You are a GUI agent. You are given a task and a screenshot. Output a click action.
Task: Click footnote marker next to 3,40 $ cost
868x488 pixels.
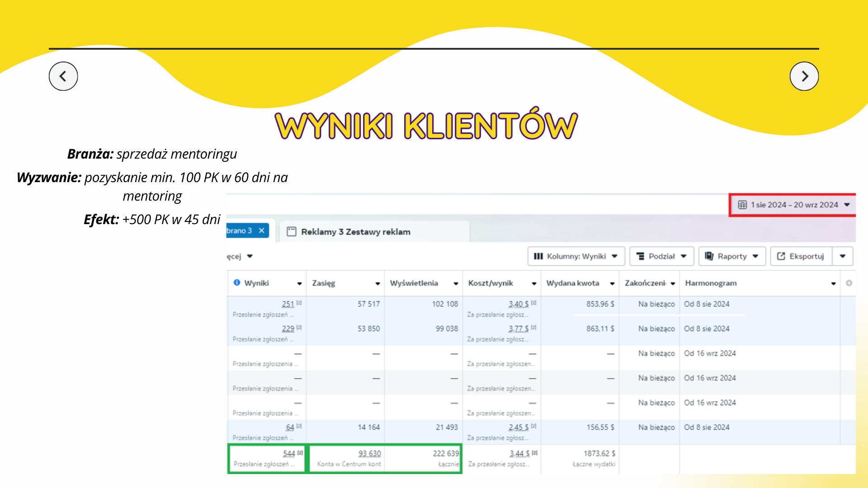click(534, 303)
